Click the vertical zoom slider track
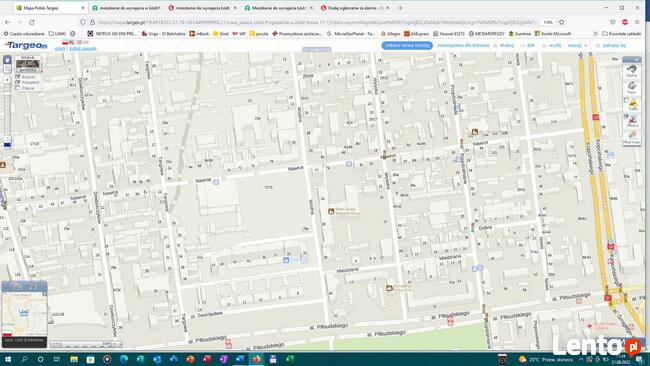The height and width of the screenshot is (366, 650). [7, 109]
